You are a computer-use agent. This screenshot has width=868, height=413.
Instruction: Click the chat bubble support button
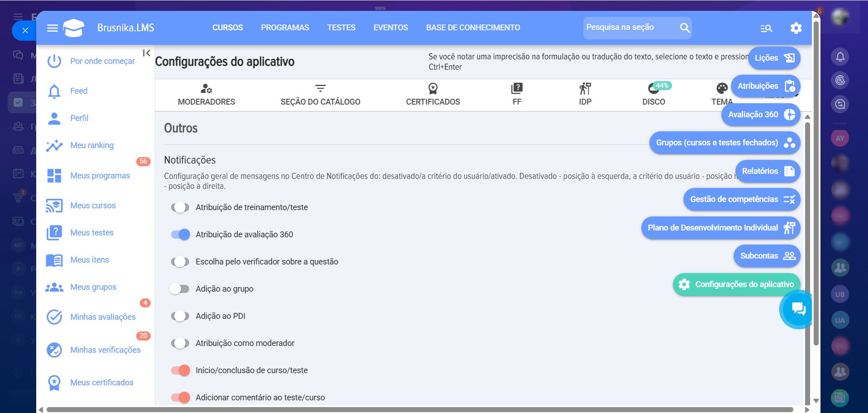798,309
